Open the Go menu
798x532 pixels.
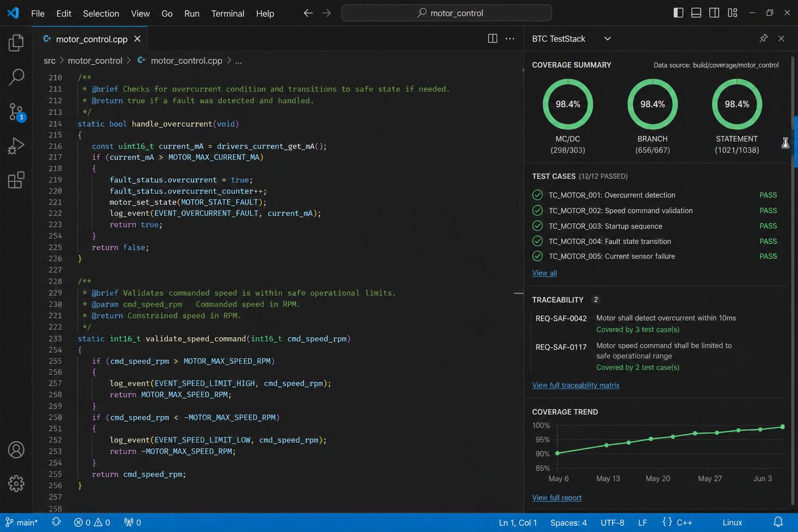tap(167, 14)
